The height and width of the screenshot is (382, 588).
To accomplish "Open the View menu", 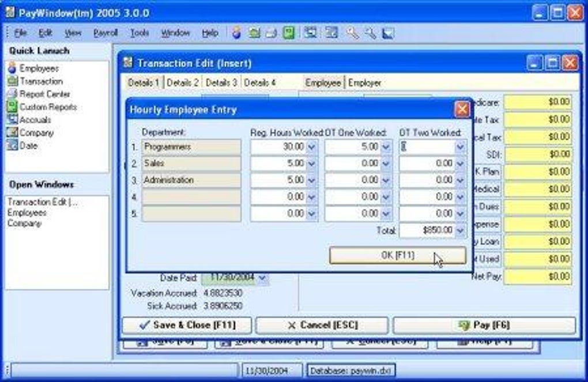I will (x=73, y=33).
